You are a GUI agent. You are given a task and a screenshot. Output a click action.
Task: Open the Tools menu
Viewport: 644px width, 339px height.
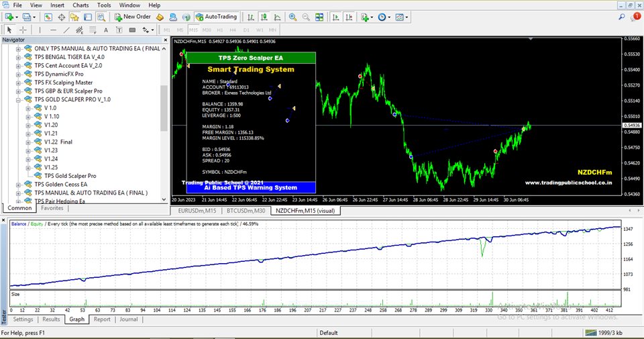coord(104,5)
